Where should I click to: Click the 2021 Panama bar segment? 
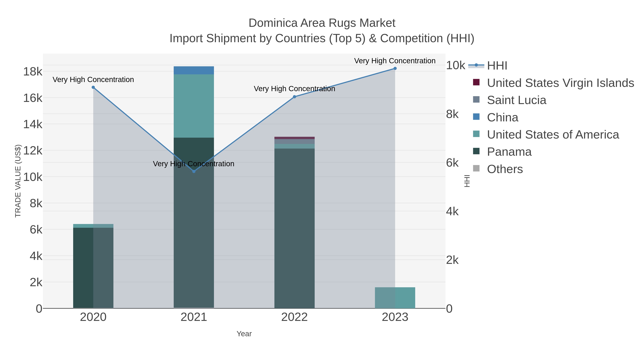point(194,223)
